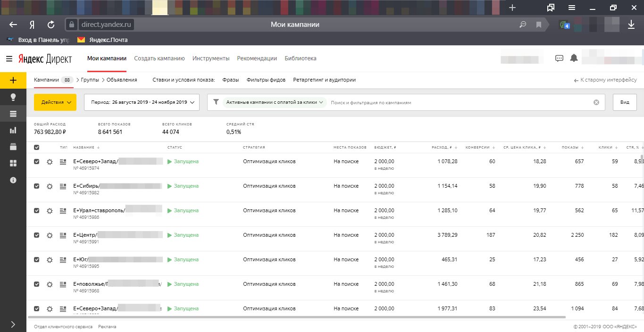Uncheck the Е+Центр campaign checkbox
The image size is (644, 332).
pyautogui.click(x=37, y=235)
